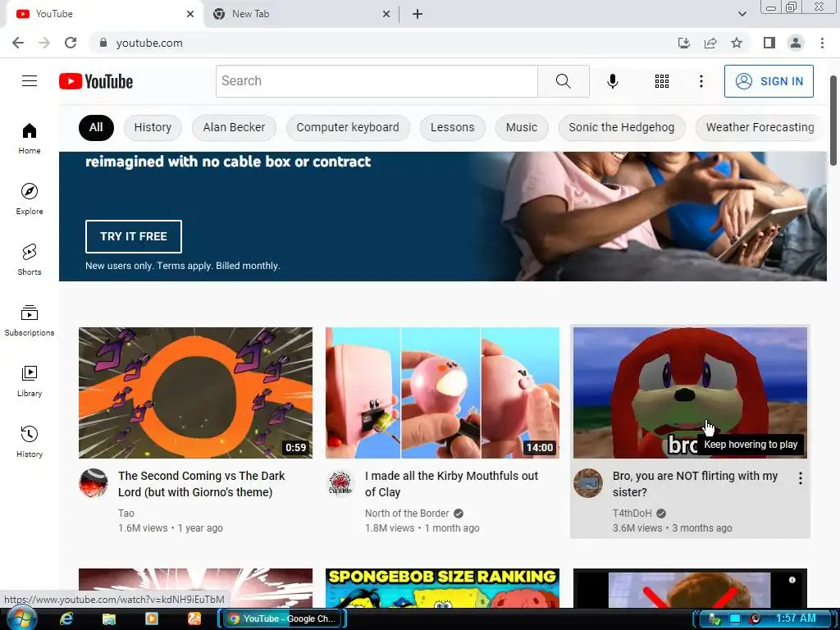Open Library in the sidebar
Viewport: 840px width, 630px height.
30,381
